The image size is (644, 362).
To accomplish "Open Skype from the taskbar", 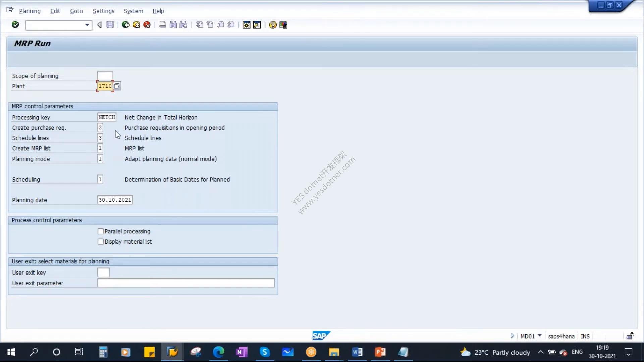I will pyautogui.click(x=265, y=352).
